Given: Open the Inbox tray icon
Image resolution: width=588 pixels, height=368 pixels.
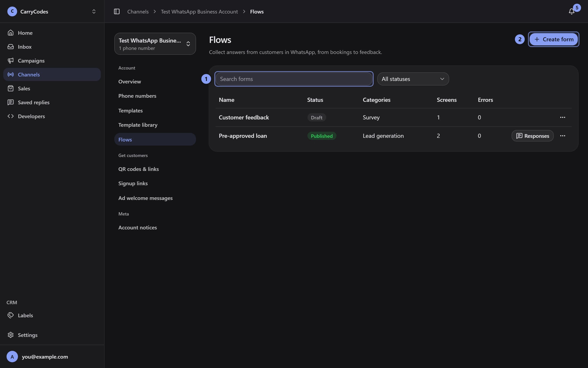Looking at the screenshot, I should click(10, 46).
